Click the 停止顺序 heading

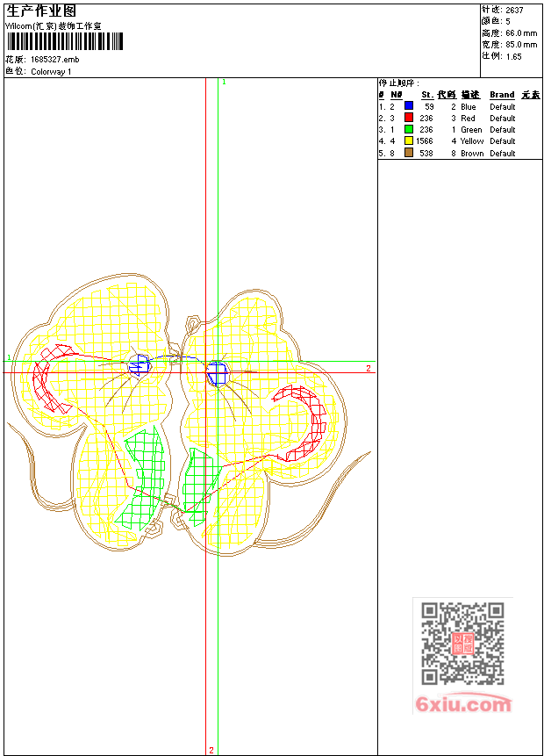399,83
